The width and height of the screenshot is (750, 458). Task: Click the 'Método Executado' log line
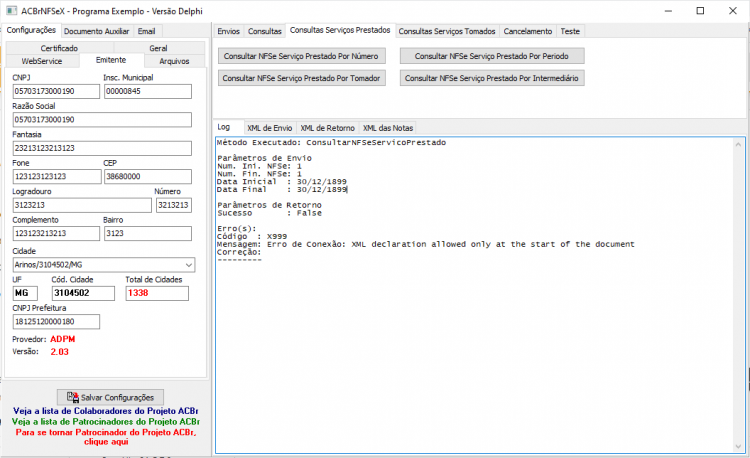331,142
